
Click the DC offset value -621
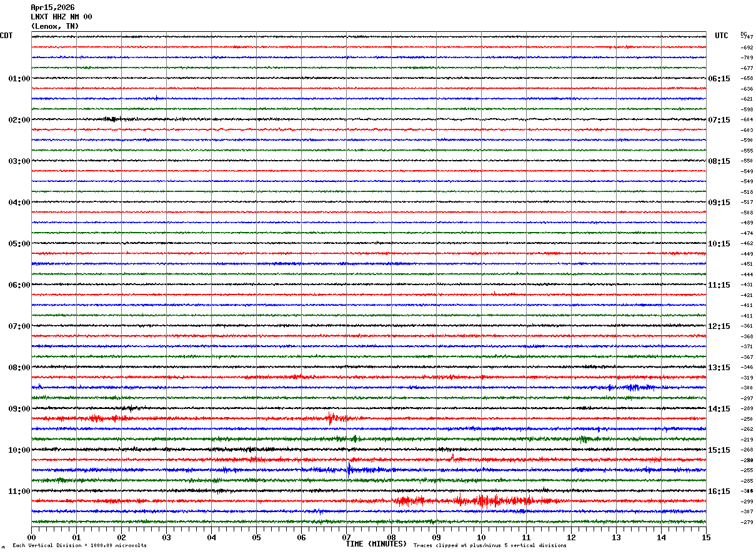747,99
